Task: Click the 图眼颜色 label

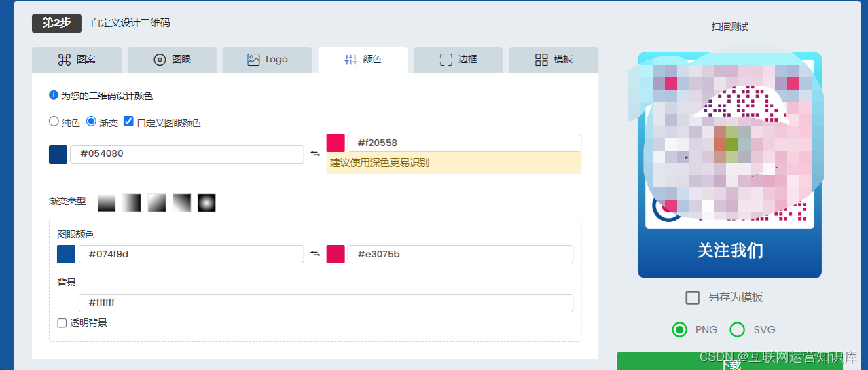Action: 75,234
